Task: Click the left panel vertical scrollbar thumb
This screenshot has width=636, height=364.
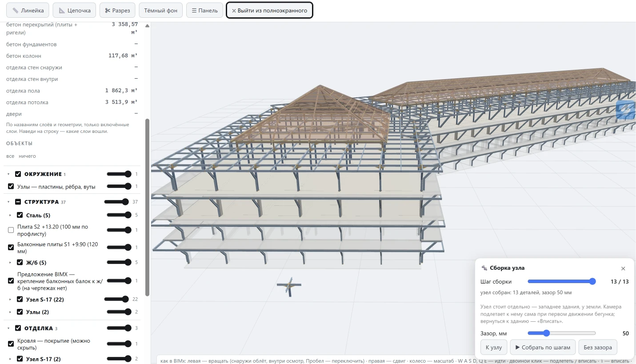Action: [148, 207]
